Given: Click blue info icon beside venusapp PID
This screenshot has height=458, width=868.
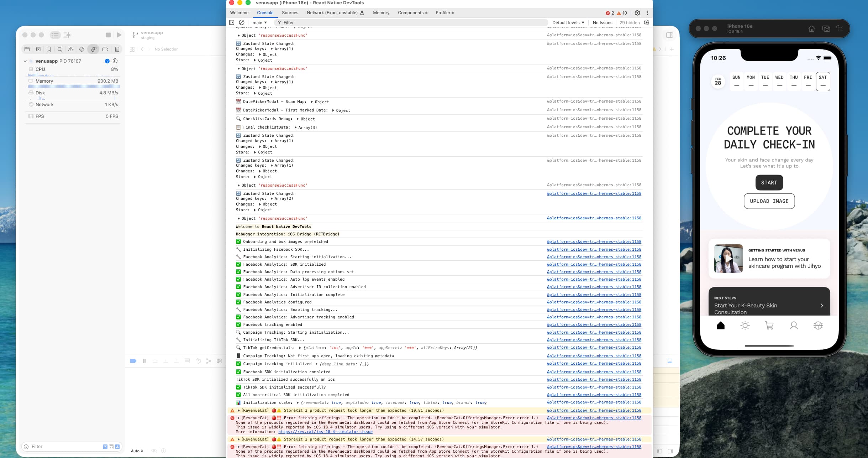Looking at the screenshot, I should tap(107, 61).
